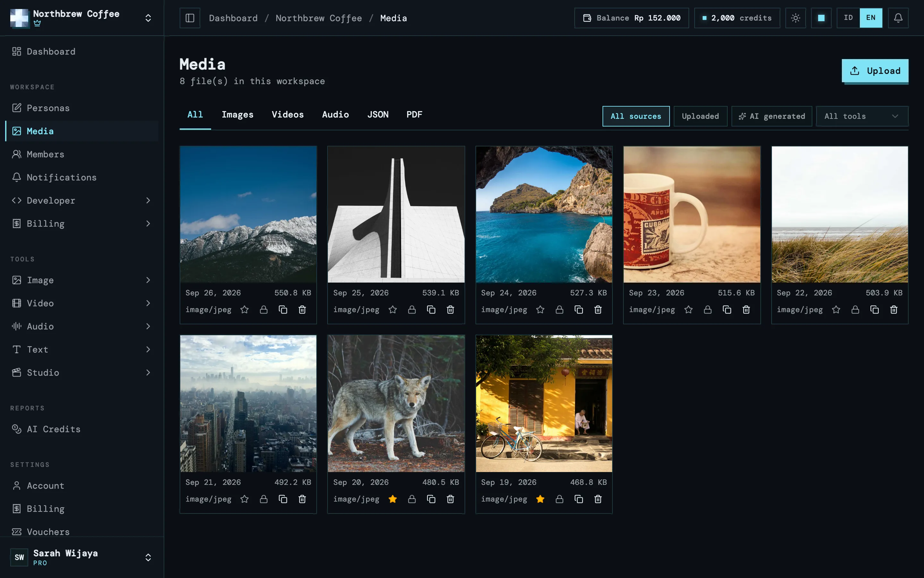Viewport: 924px width, 578px height.
Task: Expand the Audio tools section
Action: pos(82,326)
